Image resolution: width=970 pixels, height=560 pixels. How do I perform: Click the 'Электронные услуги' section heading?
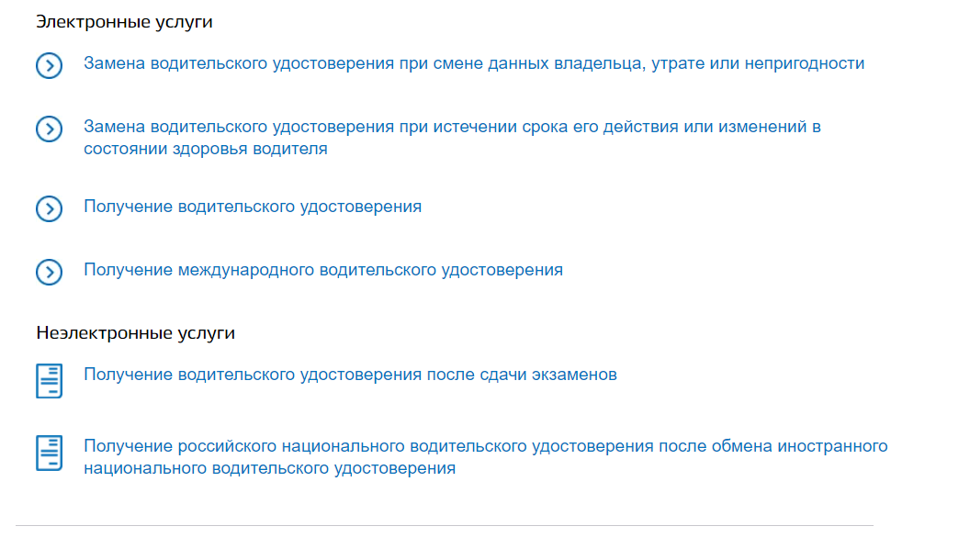[124, 22]
